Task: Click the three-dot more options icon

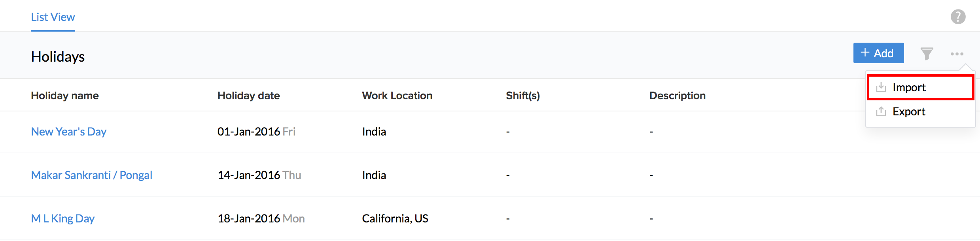Action: tap(957, 54)
